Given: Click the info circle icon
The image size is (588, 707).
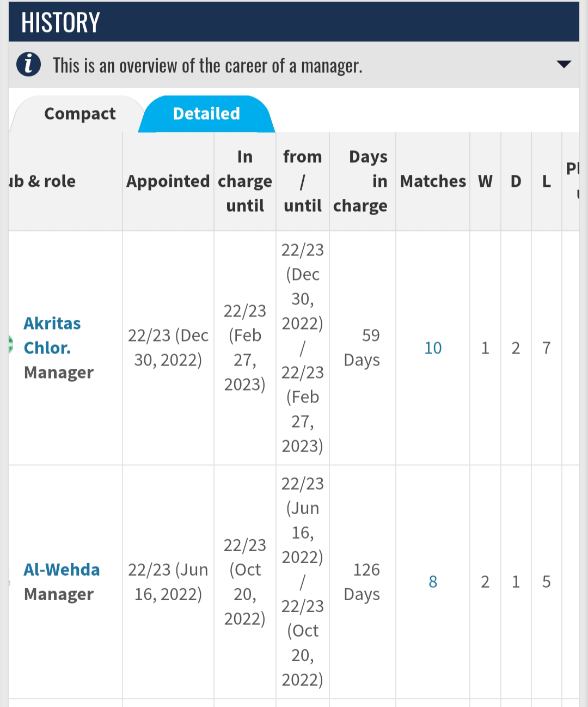Looking at the screenshot, I should click(28, 64).
